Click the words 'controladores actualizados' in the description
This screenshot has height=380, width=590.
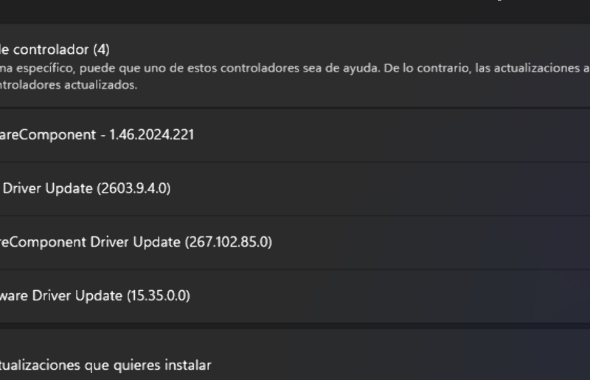(68, 85)
